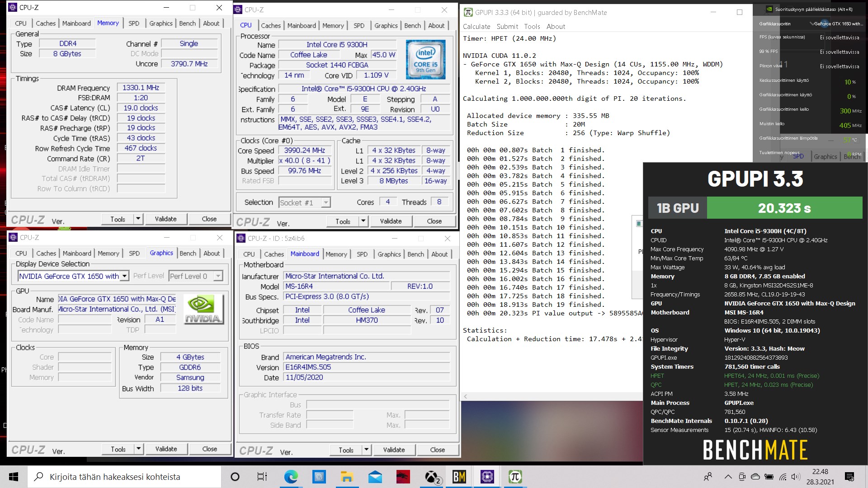Open volume control speaker icon
This screenshot has height=488, width=868.
796,477
